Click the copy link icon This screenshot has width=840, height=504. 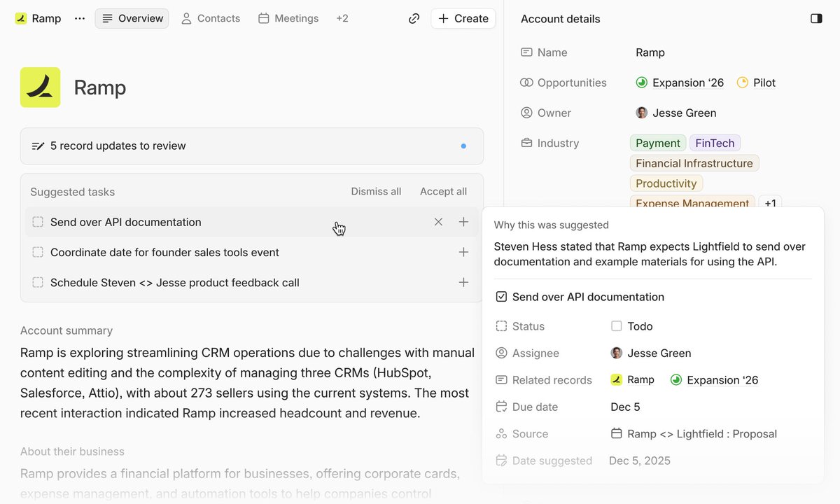[x=414, y=18]
